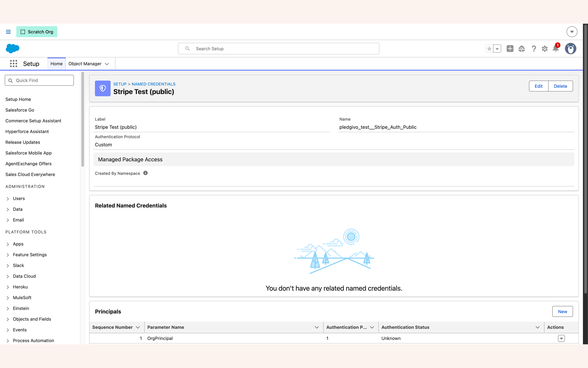Open the global actions plus icon
This screenshot has width=588, height=368.
tap(510, 49)
